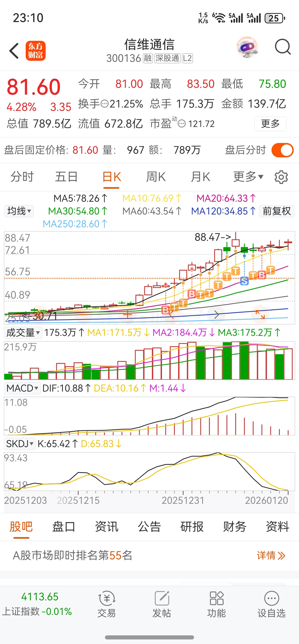The height and width of the screenshot is (644, 299).
Task: Switch to 月K chart tab
Action: [x=200, y=177]
